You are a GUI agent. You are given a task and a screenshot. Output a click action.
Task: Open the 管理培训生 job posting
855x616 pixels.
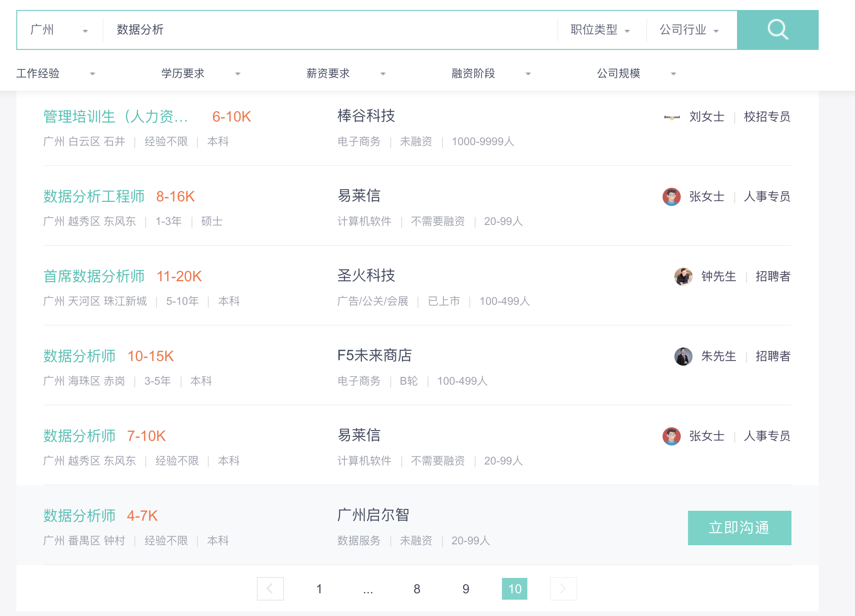pyautogui.click(x=116, y=117)
